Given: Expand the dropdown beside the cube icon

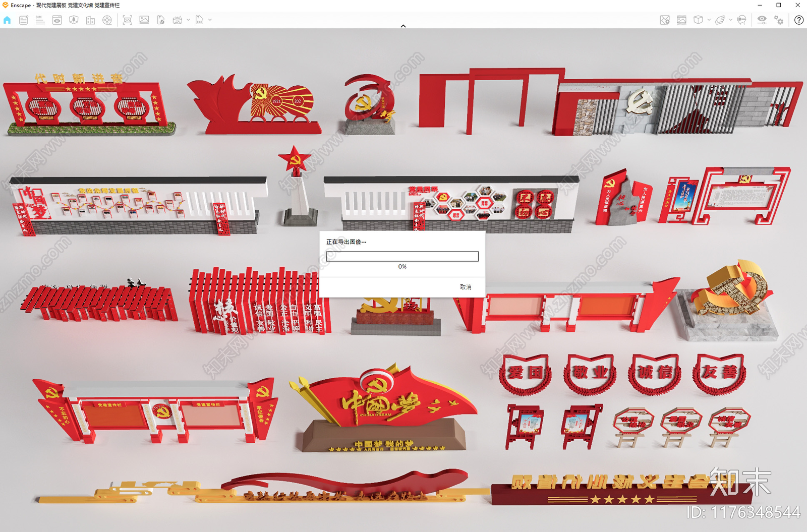Looking at the screenshot, I should click(709, 20).
